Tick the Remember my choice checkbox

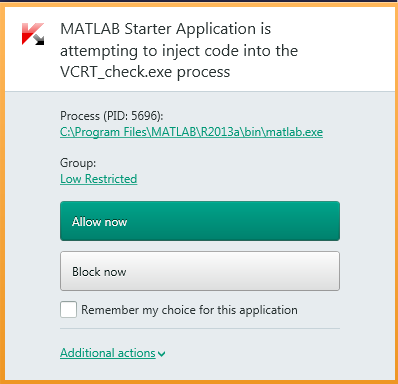68,309
